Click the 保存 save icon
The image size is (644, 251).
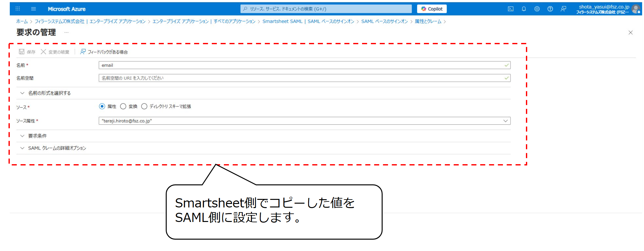[21, 51]
